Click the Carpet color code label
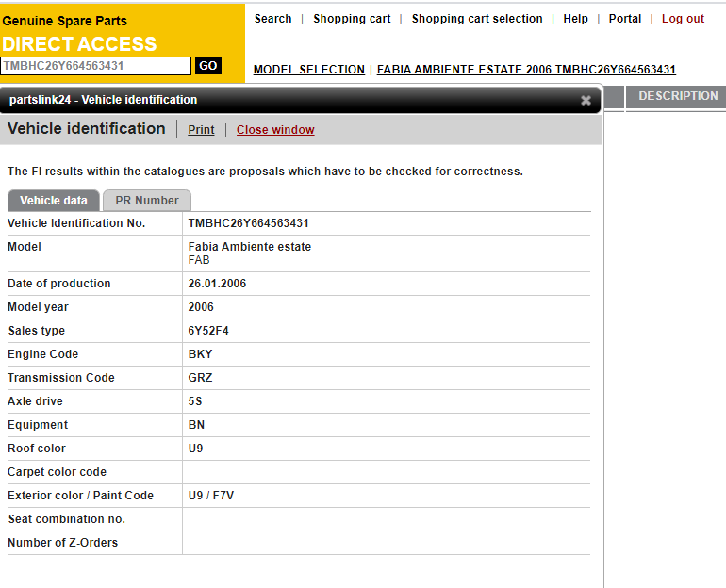The width and height of the screenshot is (726, 588). tap(57, 472)
